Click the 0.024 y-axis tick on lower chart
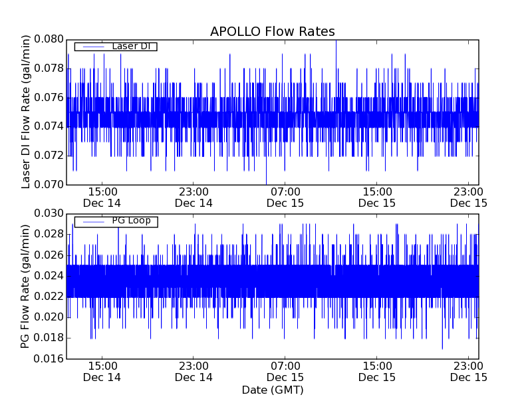 tap(49, 275)
